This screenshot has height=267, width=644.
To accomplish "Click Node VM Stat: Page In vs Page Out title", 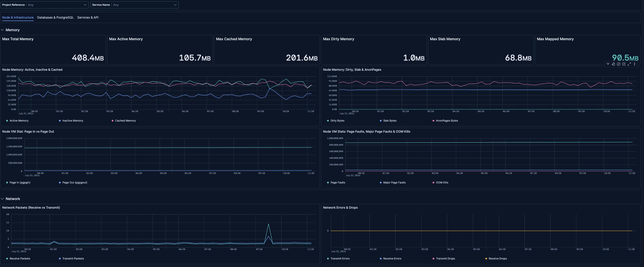I will pos(28,132).
